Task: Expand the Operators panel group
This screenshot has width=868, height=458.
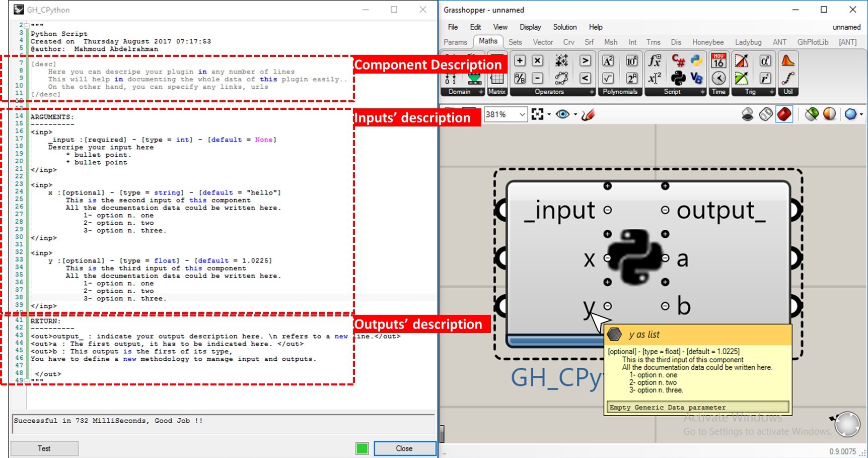Action: click(x=592, y=92)
